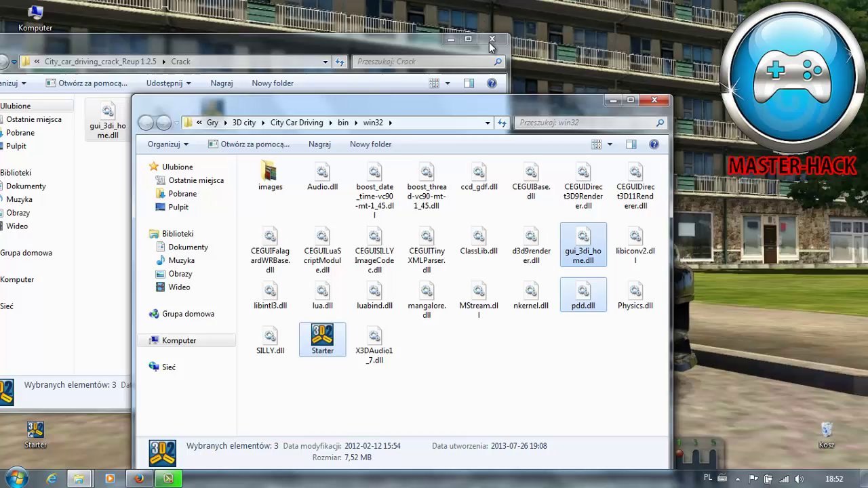Open Firefox from the taskbar
Viewport: 868px width, 488px height.
point(138,479)
